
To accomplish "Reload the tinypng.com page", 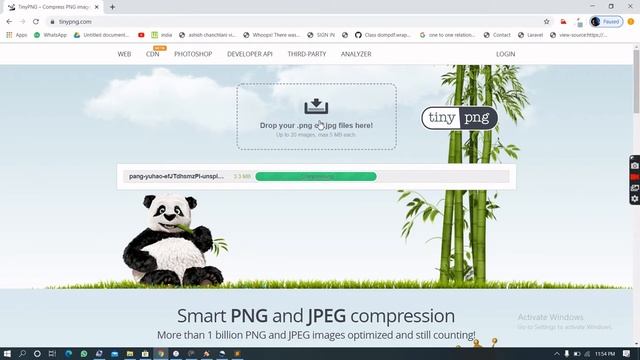I will click(x=36, y=22).
